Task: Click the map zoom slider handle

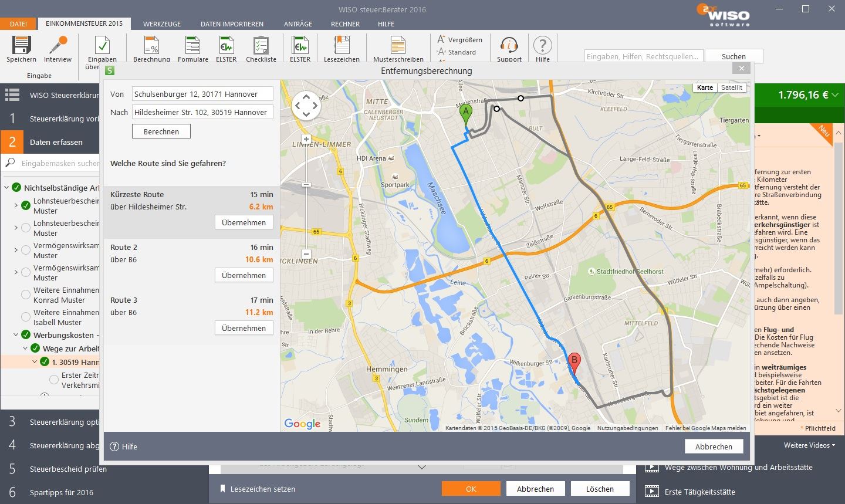Action: (x=306, y=184)
